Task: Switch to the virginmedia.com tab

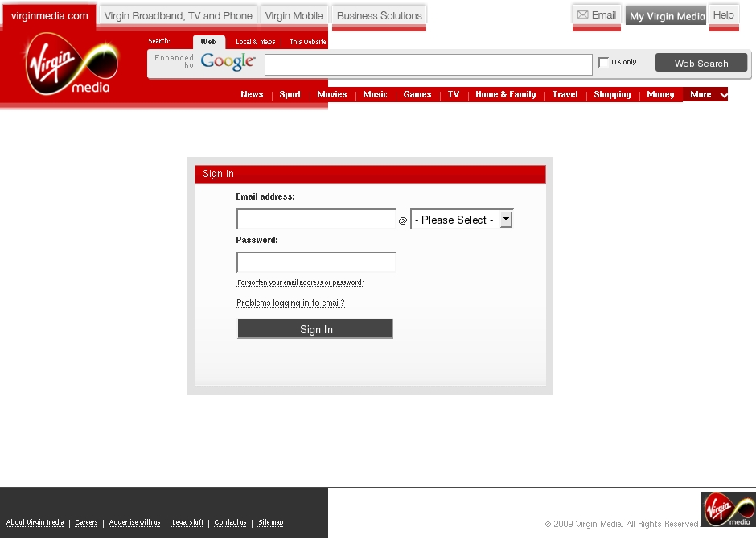Action: 50,16
